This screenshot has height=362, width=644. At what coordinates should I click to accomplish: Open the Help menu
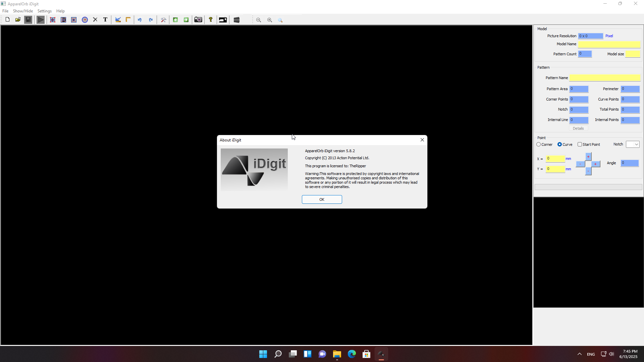point(60,11)
